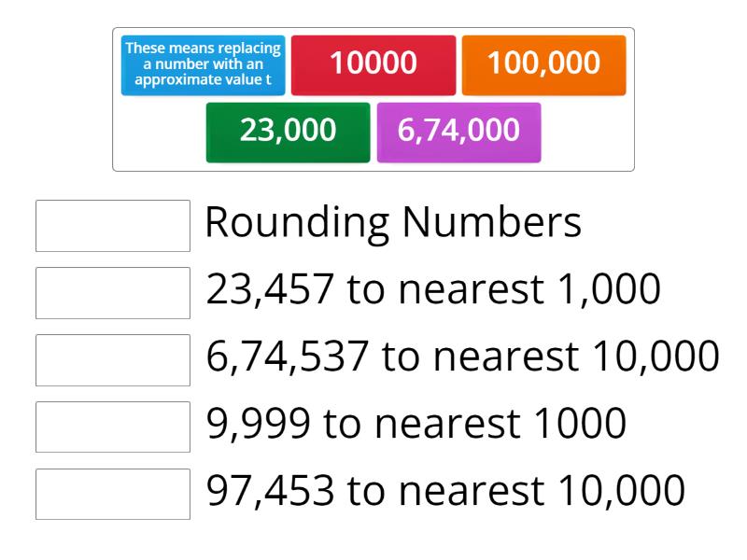
Task: Click the answer slot for 97,453 question
Action: [112, 493]
